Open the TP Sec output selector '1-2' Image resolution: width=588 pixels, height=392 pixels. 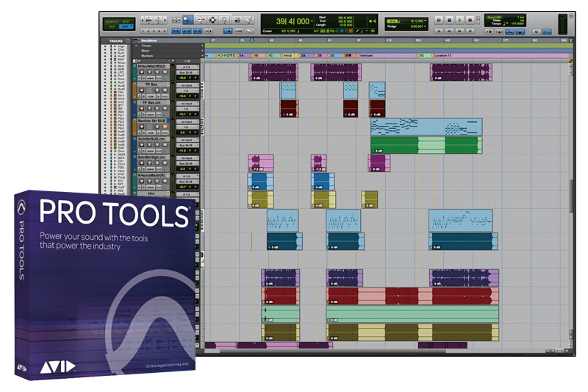pyautogui.click(x=187, y=90)
